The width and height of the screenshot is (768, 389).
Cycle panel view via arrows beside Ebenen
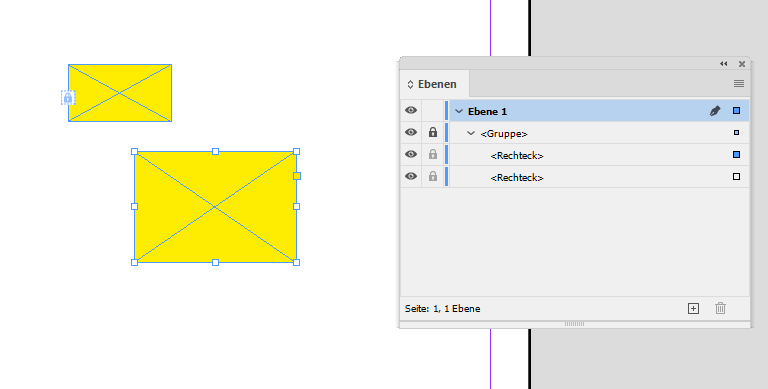click(x=410, y=85)
